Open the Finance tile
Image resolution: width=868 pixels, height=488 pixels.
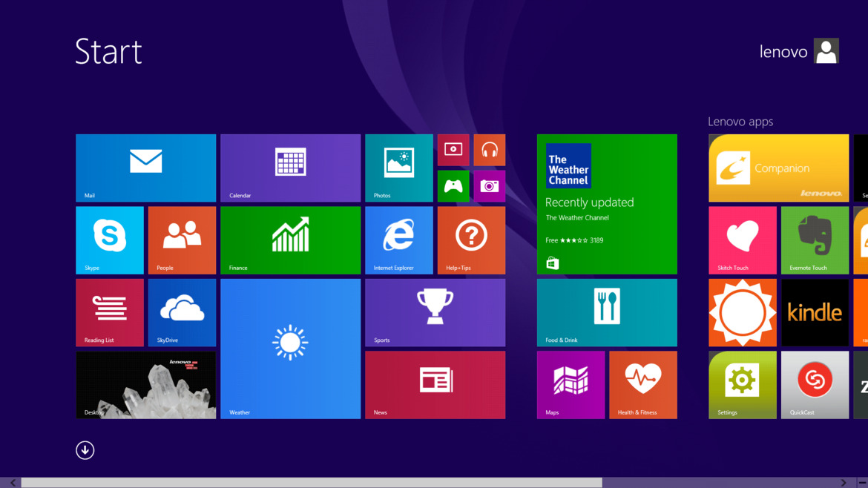point(290,240)
